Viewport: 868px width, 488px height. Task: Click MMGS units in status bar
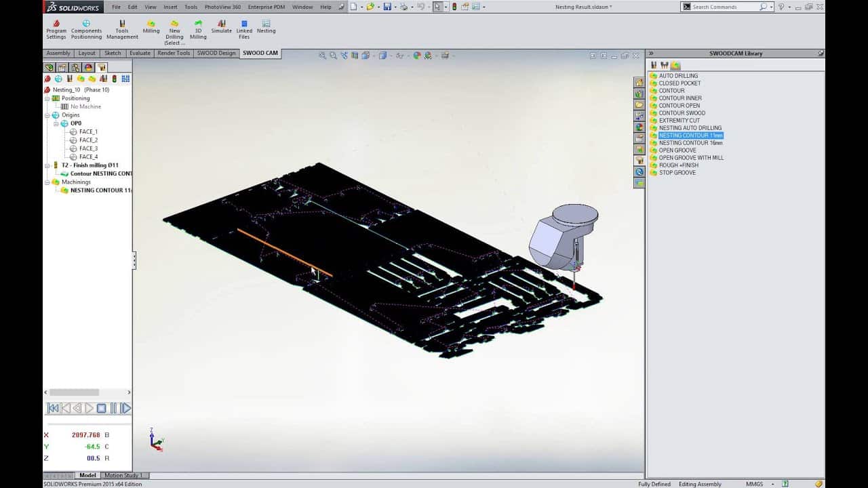point(755,484)
